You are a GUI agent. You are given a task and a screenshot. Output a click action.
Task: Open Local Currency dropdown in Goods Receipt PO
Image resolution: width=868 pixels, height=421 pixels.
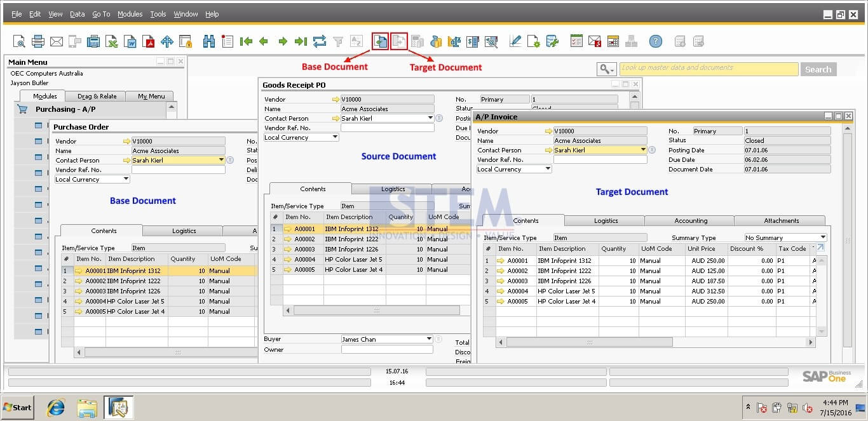point(335,137)
